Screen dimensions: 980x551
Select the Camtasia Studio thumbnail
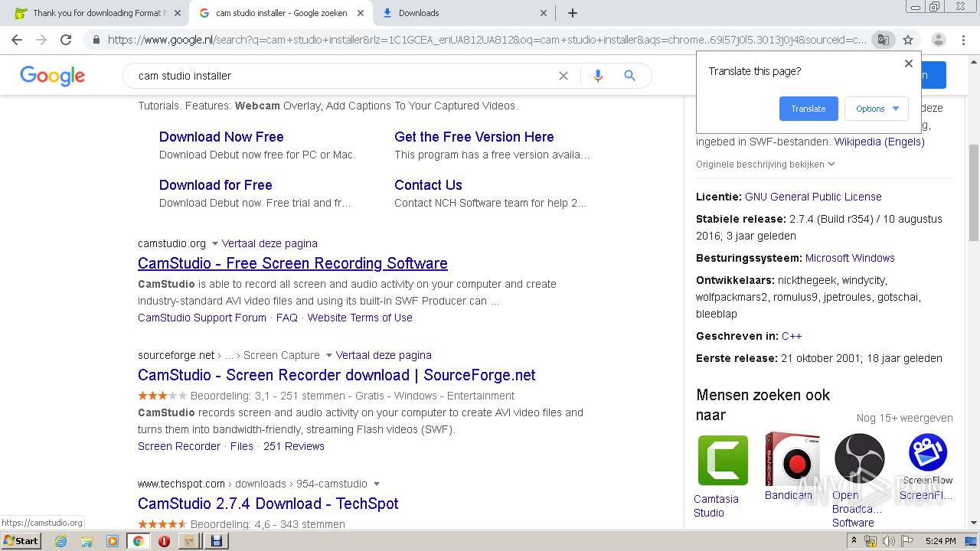(x=722, y=461)
